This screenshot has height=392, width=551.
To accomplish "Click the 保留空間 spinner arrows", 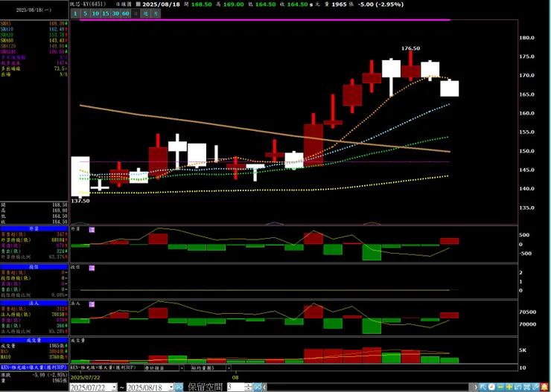I will (249, 387).
